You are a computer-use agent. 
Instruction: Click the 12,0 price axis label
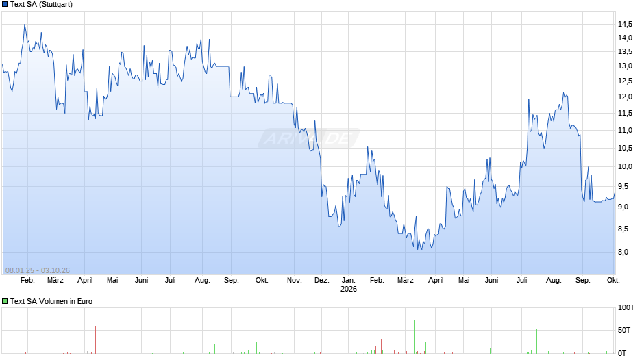point(625,97)
